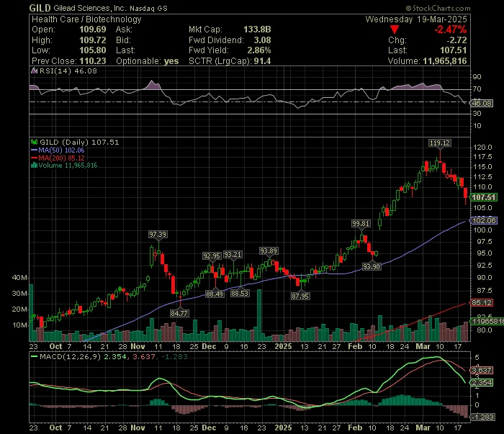Click the 3.637 signal tag on MACD axis
The width and height of the screenshot is (504, 434).
click(x=481, y=371)
